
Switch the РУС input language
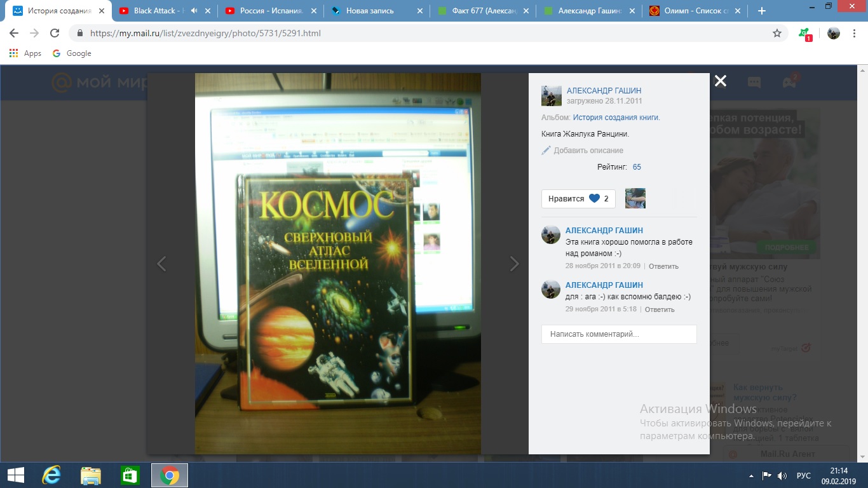tap(804, 475)
